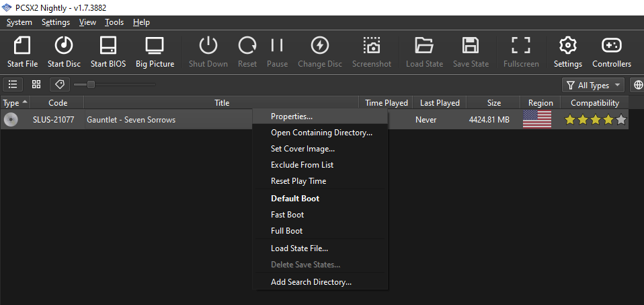Choose Add Search Directory...
This screenshot has height=305, width=644.
pos(320,282)
